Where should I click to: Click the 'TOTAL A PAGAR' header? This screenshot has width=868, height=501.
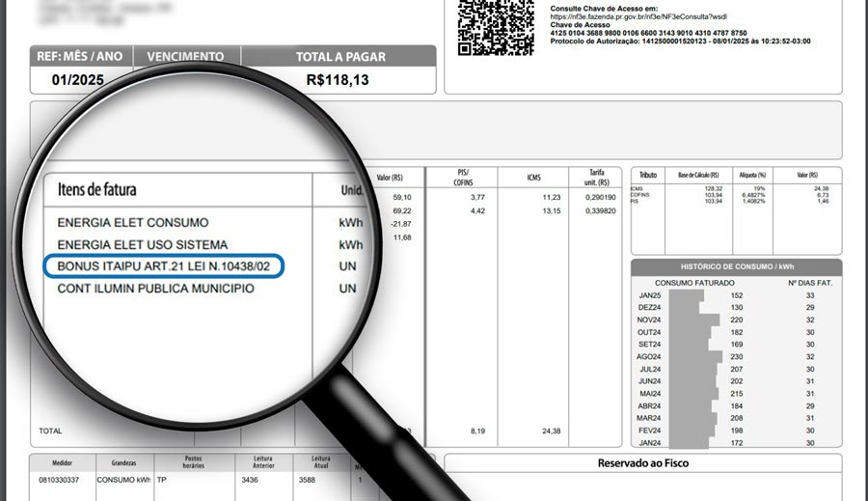click(340, 57)
